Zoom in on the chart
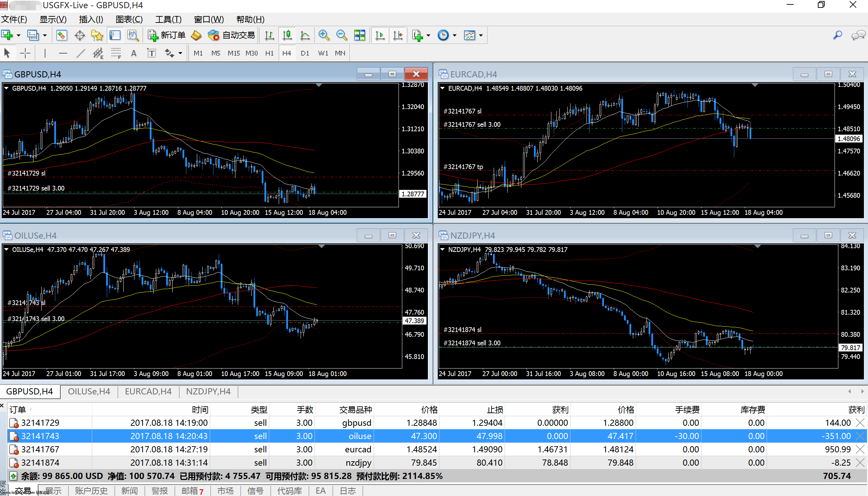Image resolution: width=868 pixels, height=496 pixels. [x=324, y=35]
